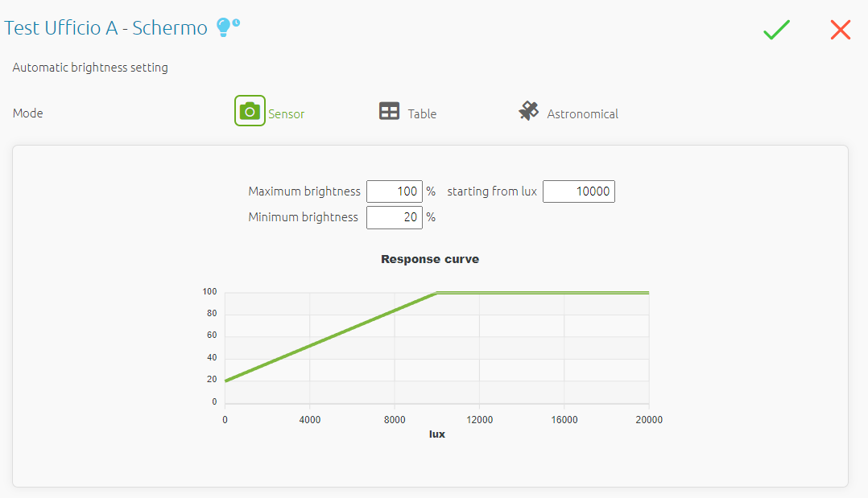This screenshot has height=498, width=868.
Task: Click the lux axis label below chart
Action: point(436,434)
